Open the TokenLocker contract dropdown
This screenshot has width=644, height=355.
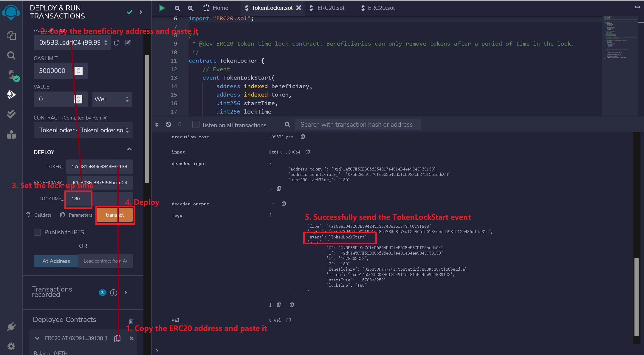pyautogui.click(x=83, y=130)
